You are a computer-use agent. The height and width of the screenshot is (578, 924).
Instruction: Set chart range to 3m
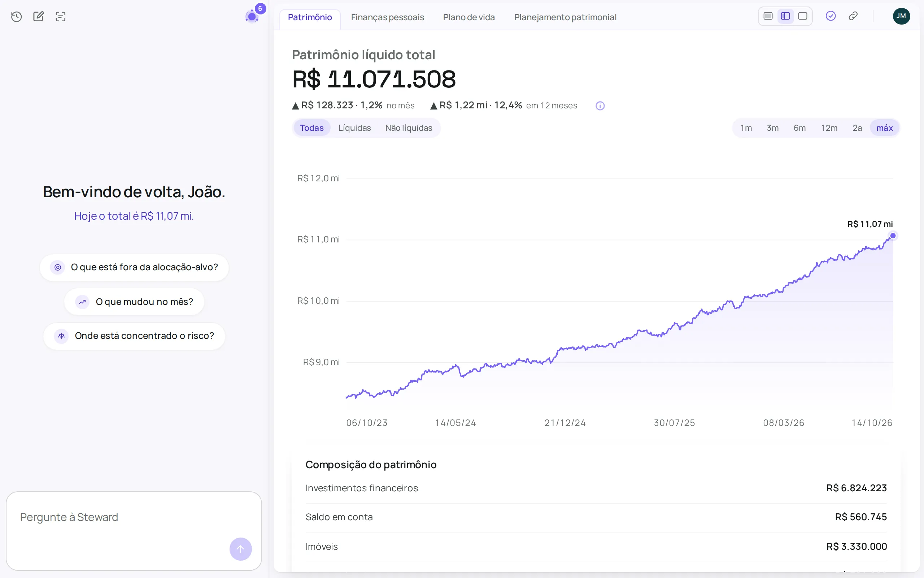(772, 128)
